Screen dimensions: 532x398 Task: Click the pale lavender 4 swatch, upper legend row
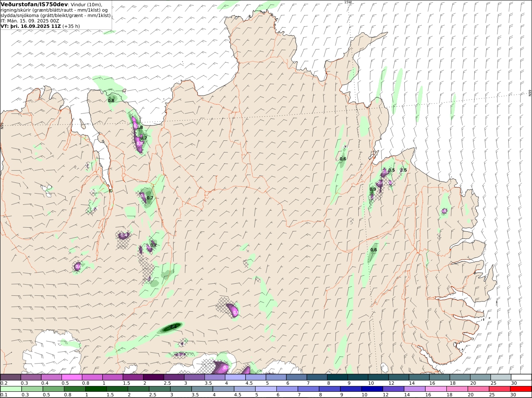tap(235, 377)
